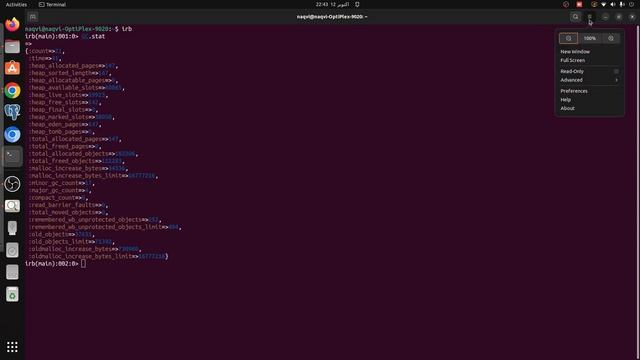Screen dimensions: 640x360
Task: Expand the Advanced submenu
Action: pos(589,80)
